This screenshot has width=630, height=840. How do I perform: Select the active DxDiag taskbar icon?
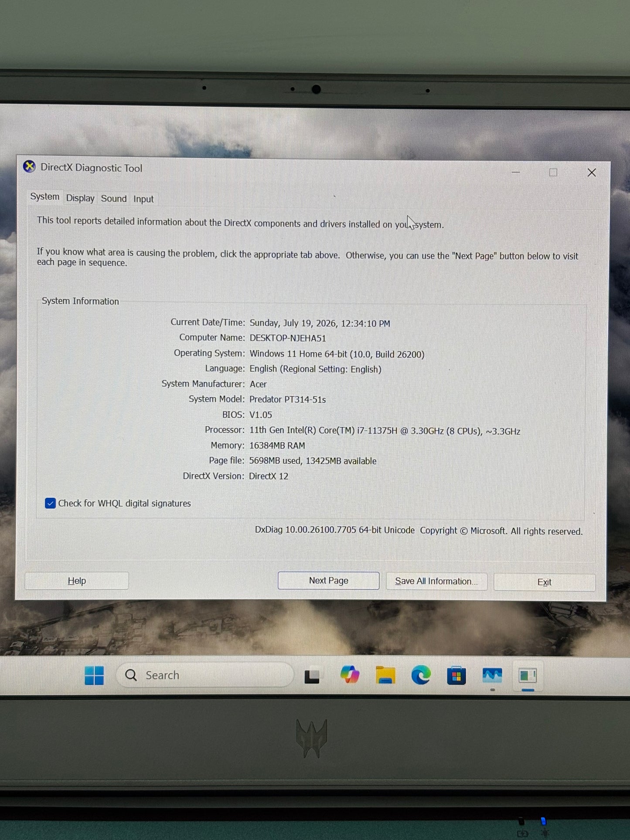(528, 676)
